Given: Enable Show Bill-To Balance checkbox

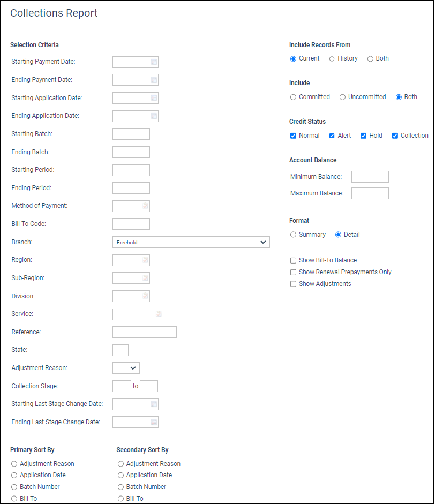Looking at the screenshot, I should [x=293, y=260].
